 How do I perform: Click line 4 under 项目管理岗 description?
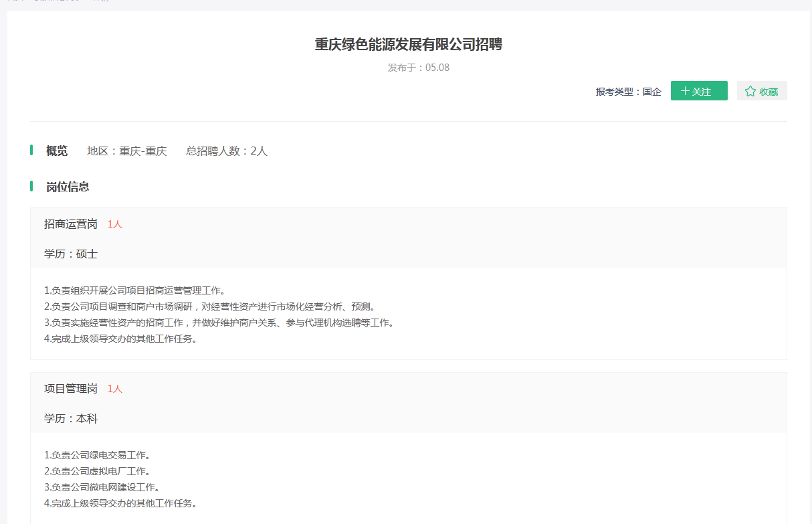point(120,503)
